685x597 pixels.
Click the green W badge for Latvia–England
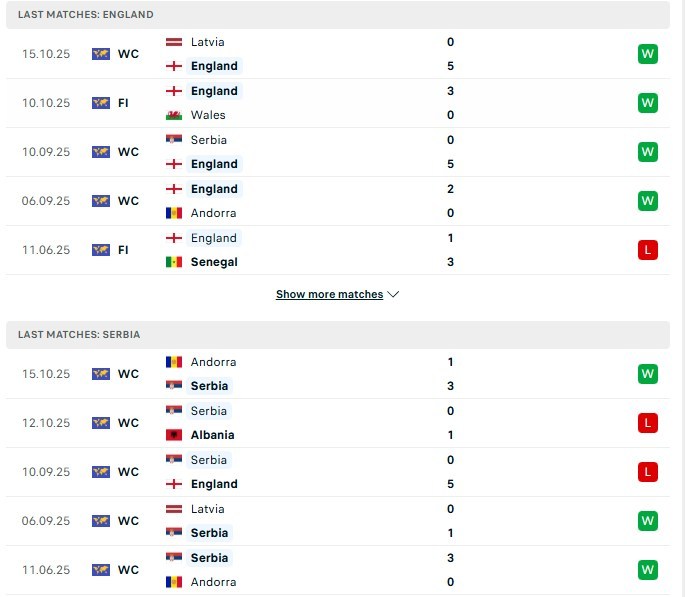click(648, 54)
